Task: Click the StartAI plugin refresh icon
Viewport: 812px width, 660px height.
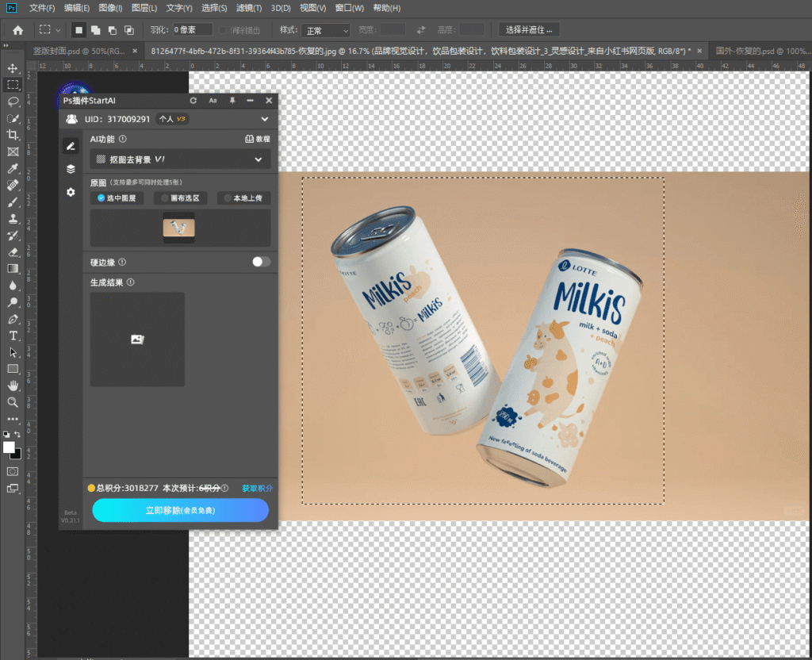Action: (193, 101)
